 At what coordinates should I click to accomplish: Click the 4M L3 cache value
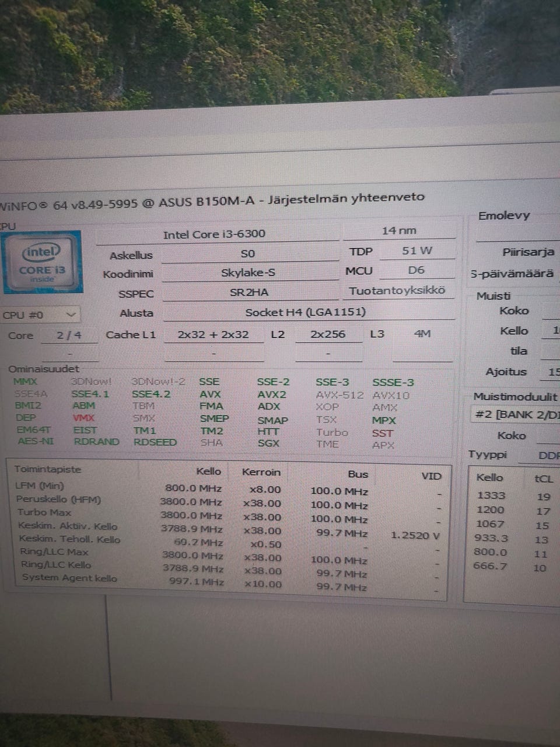[422, 334]
